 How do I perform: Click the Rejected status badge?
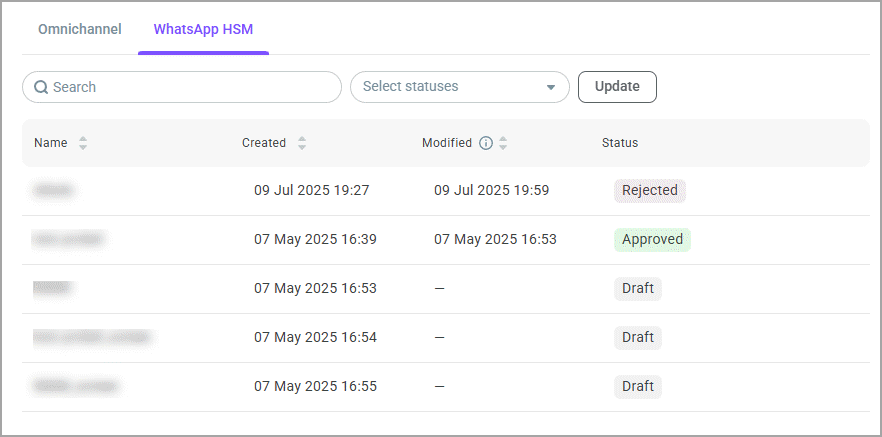[650, 191]
